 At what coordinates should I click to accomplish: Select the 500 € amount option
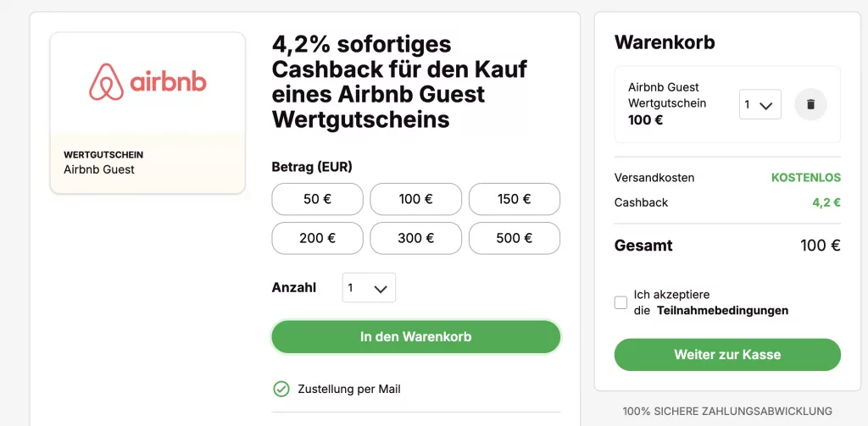click(514, 238)
